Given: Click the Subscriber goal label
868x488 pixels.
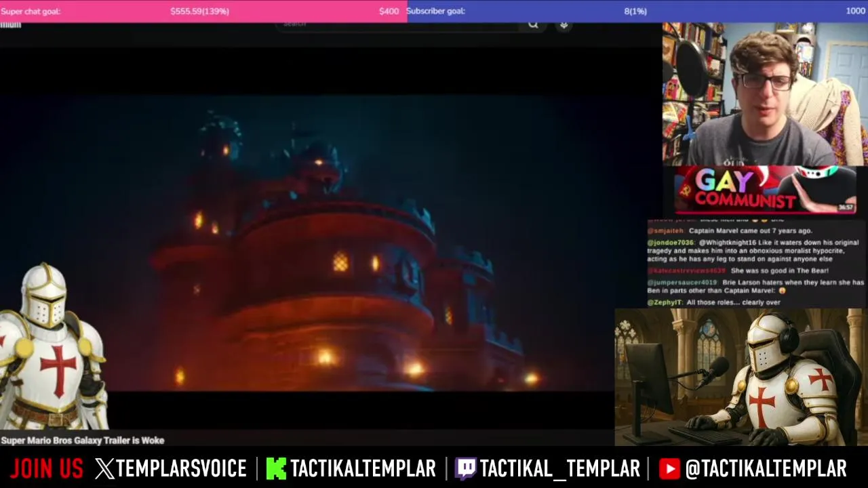Looking at the screenshot, I should point(435,11).
